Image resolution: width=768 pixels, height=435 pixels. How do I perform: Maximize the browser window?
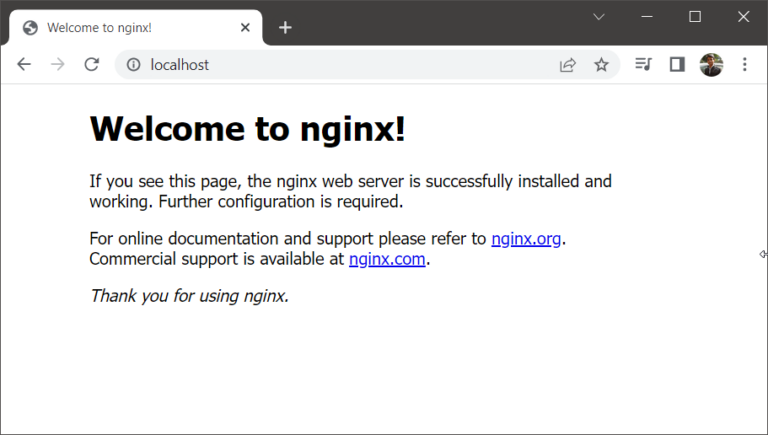click(695, 17)
